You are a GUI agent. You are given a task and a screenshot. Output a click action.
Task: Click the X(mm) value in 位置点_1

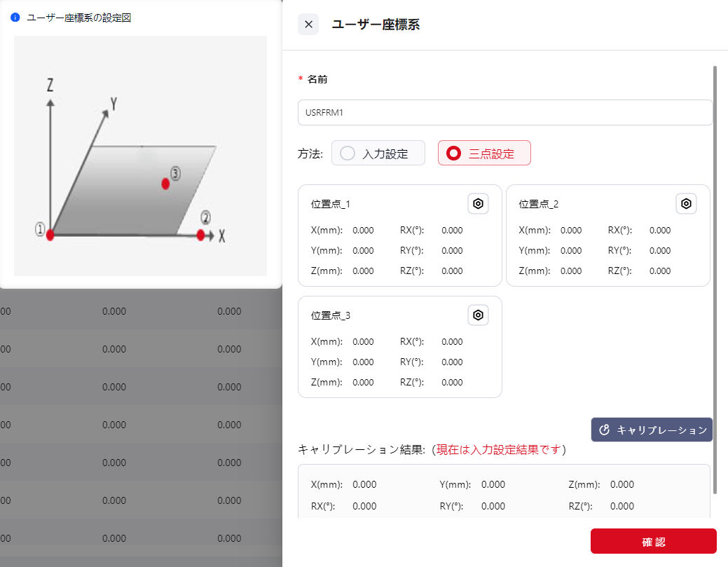363,231
